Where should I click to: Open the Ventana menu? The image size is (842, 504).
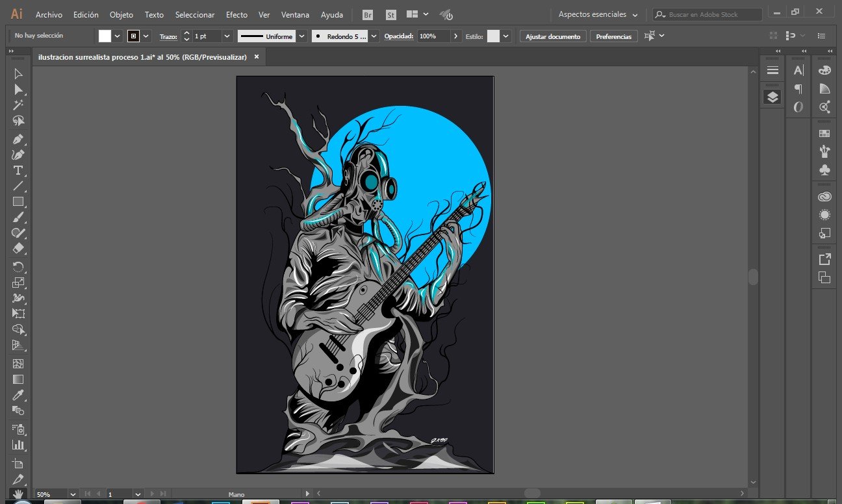coord(296,14)
